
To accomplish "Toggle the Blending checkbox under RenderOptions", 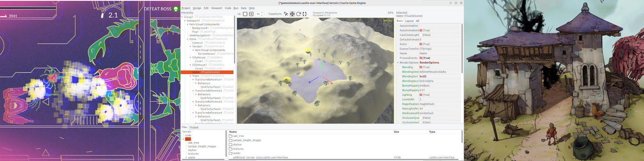I will 421,67.
